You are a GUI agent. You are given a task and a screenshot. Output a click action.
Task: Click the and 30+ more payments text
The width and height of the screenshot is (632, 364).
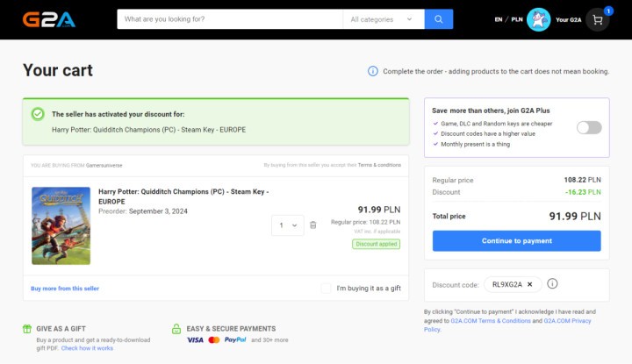pos(269,339)
